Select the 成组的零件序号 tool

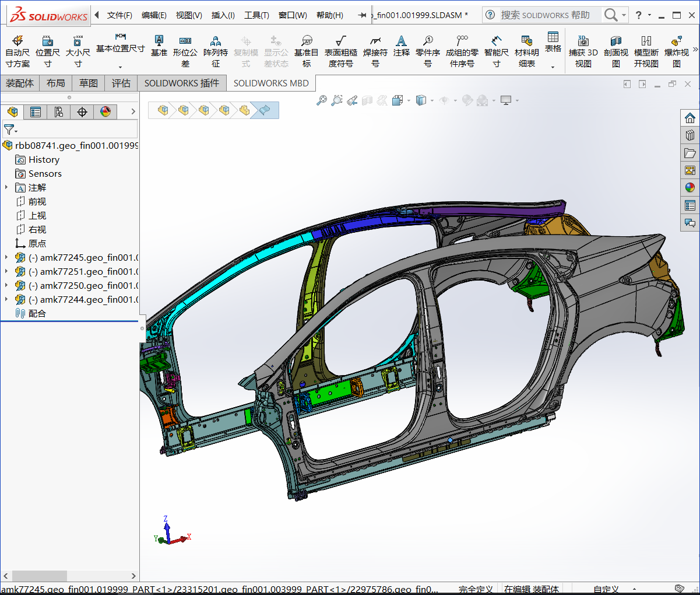click(462, 51)
